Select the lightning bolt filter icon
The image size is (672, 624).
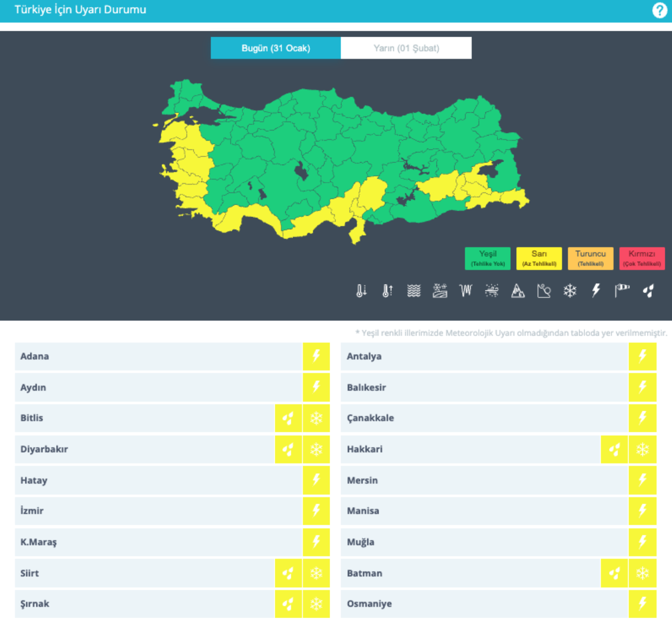[x=596, y=291]
